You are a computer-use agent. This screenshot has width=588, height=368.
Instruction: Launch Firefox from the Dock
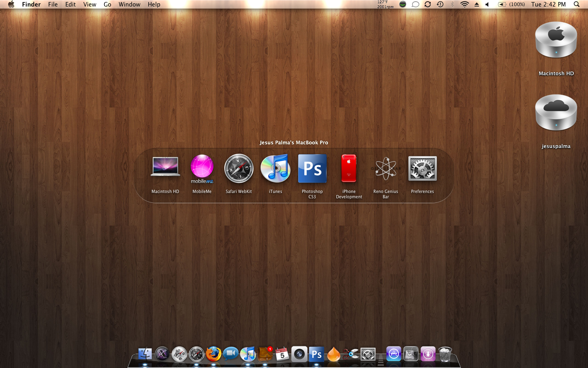214,354
